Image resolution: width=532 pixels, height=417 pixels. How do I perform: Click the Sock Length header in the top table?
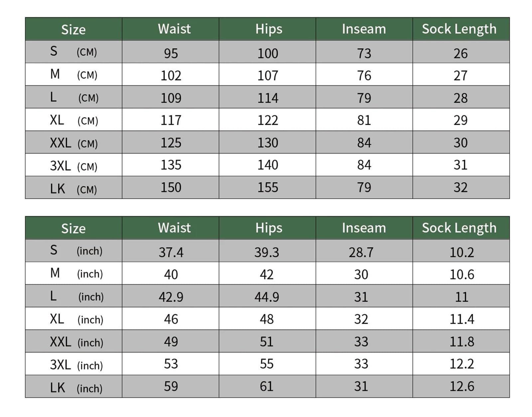(459, 29)
